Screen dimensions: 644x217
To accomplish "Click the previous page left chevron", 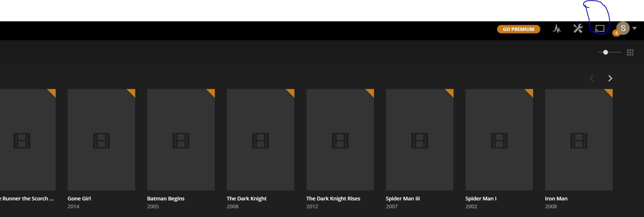I will 592,78.
